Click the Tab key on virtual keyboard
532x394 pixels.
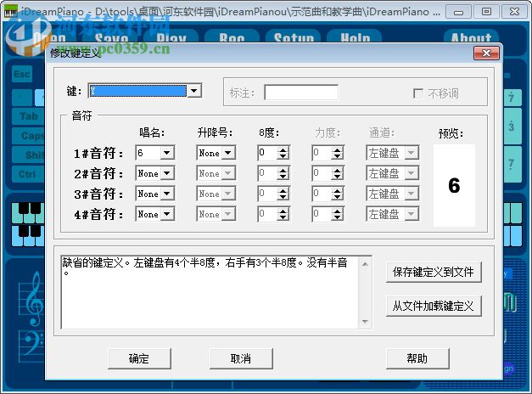28,116
